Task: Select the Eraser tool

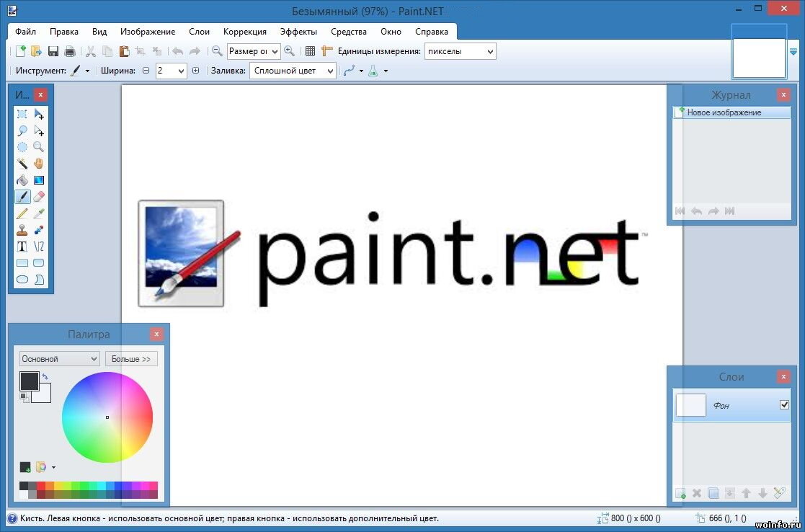Action: [39, 197]
